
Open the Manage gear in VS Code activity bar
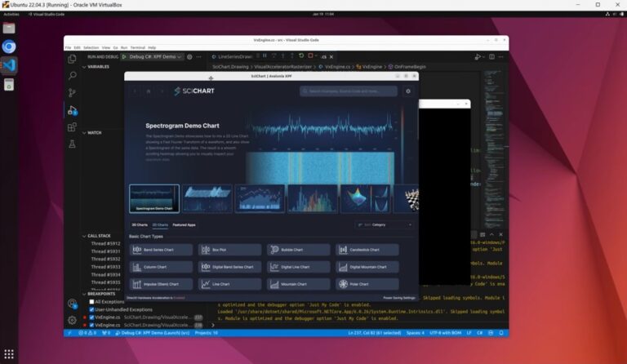(72, 320)
